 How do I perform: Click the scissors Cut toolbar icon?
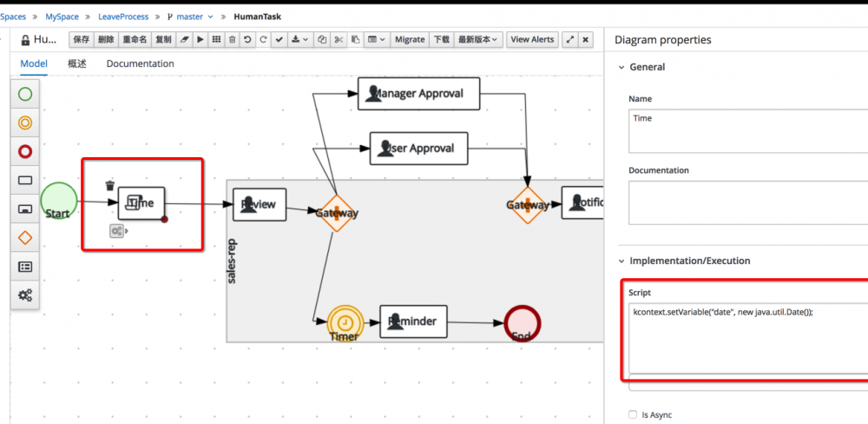(x=339, y=40)
